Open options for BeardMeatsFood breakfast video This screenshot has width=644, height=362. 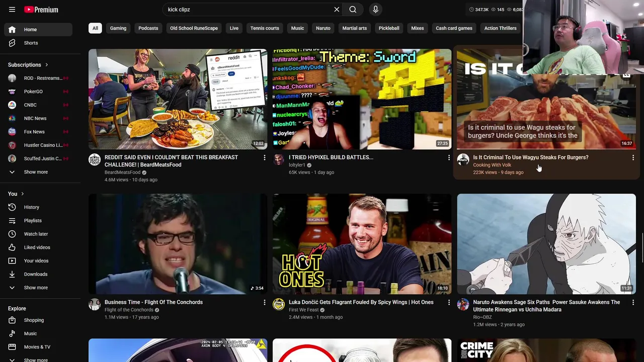click(264, 158)
